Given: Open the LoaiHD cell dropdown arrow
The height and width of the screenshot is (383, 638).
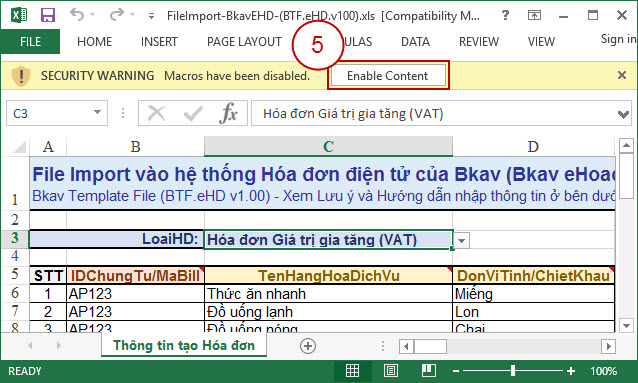Looking at the screenshot, I should pos(461,240).
